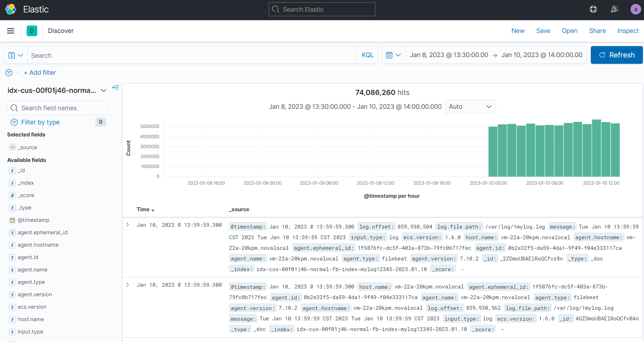Click Inspect in the top menu
The width and height of the screenshot is (644, 342).
click(x=628, y=31)
